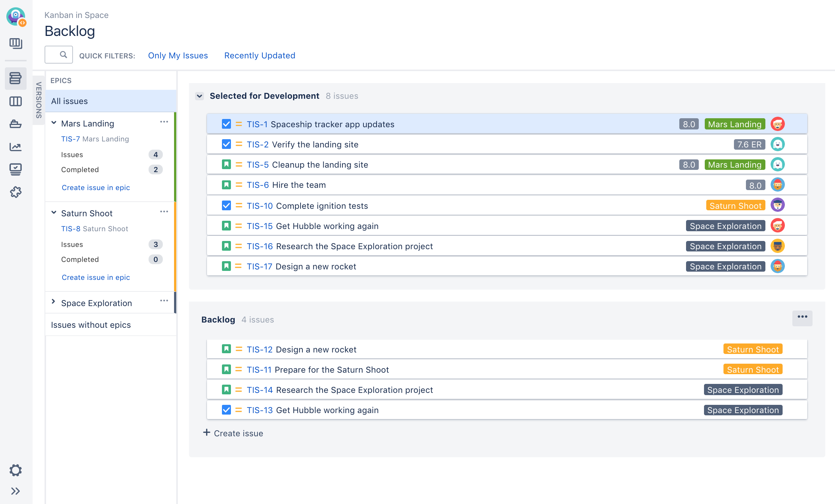
Task: Click the Saturn Shoot epic label on TIS-12
Action: pos(752,349)
